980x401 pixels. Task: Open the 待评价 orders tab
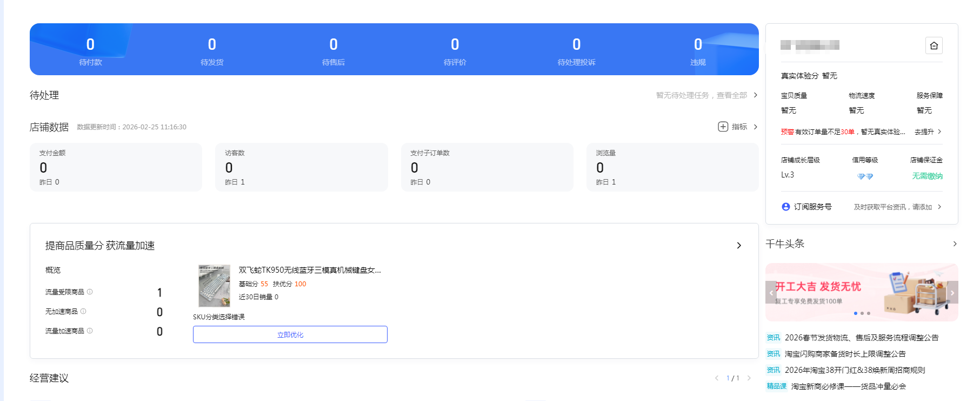coord(455,51)
